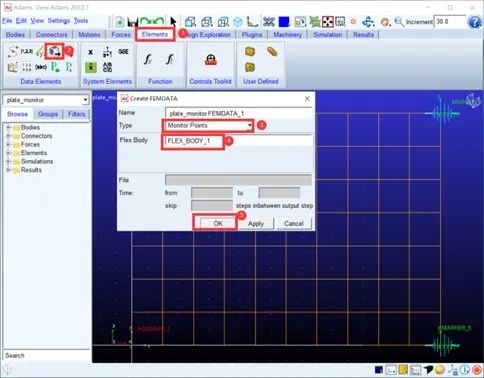Click the top-left User Defined element icon
The height and width of the screenshot is (378, 484).
pos(250,51)
